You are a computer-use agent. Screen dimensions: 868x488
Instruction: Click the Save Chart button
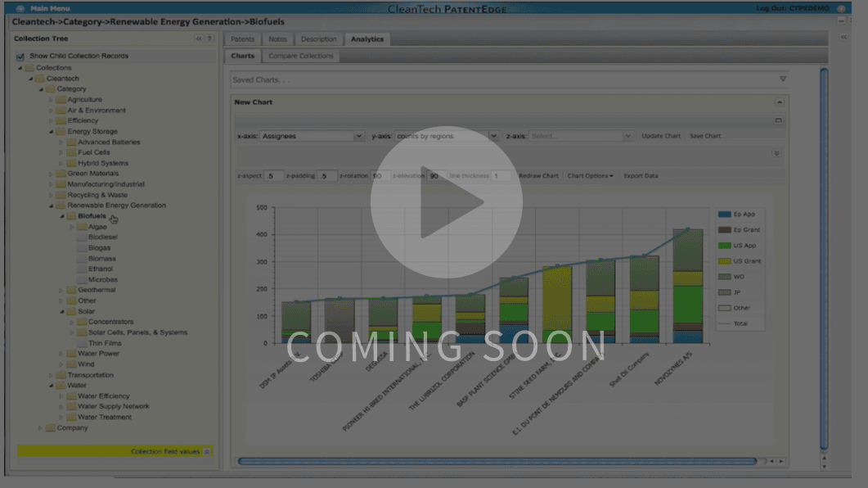(705, 136)
